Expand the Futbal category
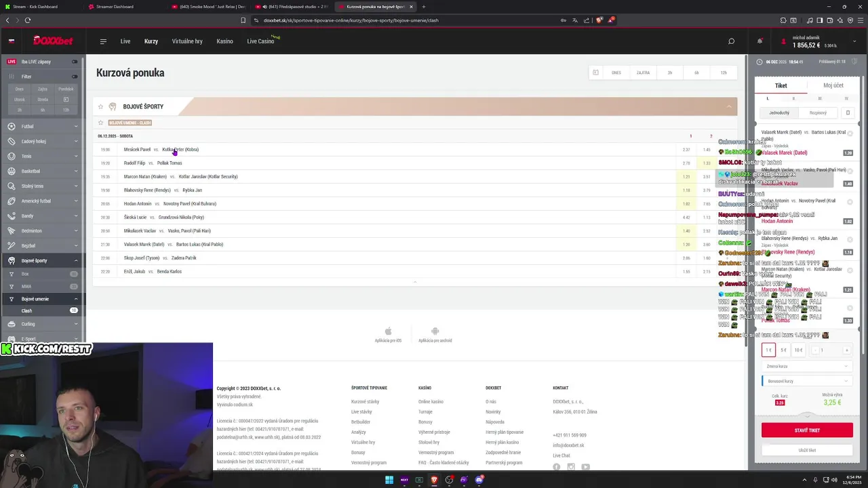This screenshot has width=868, height=488. pyautogui.click(x=76, y=126)
